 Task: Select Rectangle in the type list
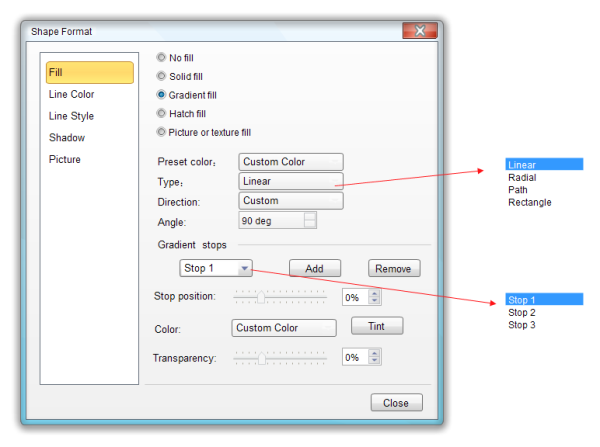pos(530,202)
